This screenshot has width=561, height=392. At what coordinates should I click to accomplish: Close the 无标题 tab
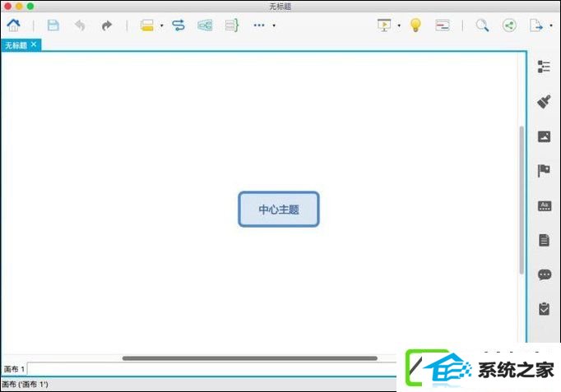click(34, 44)
